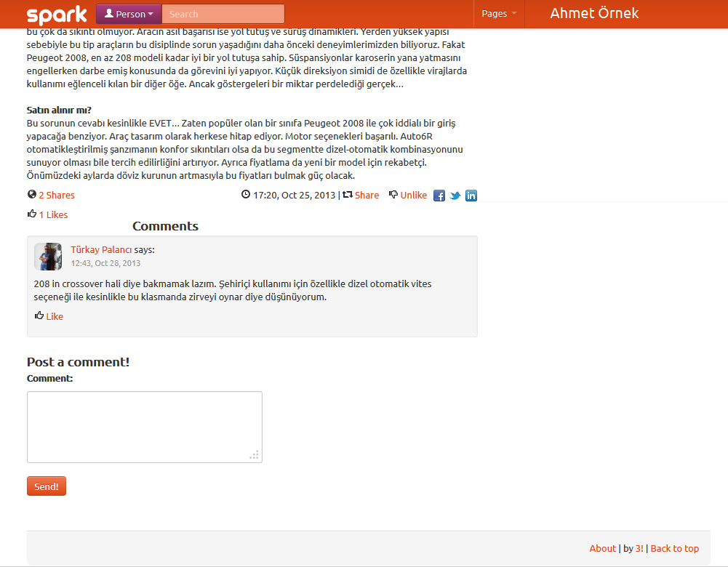Click the 'Post a comment!' heading
728x567 pixels.
pyautogui.click(x=78, y=362)
